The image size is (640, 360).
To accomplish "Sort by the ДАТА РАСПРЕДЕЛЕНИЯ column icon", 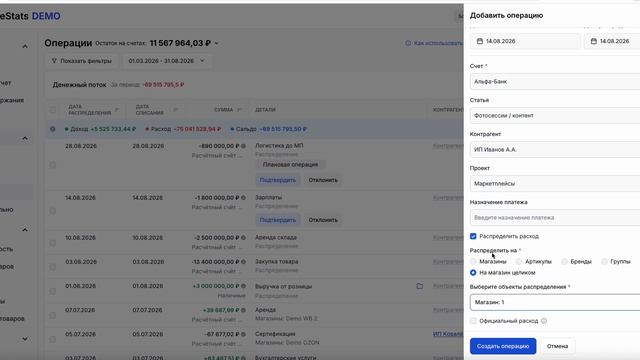I will pyautogui.click(x=117, y=109).
